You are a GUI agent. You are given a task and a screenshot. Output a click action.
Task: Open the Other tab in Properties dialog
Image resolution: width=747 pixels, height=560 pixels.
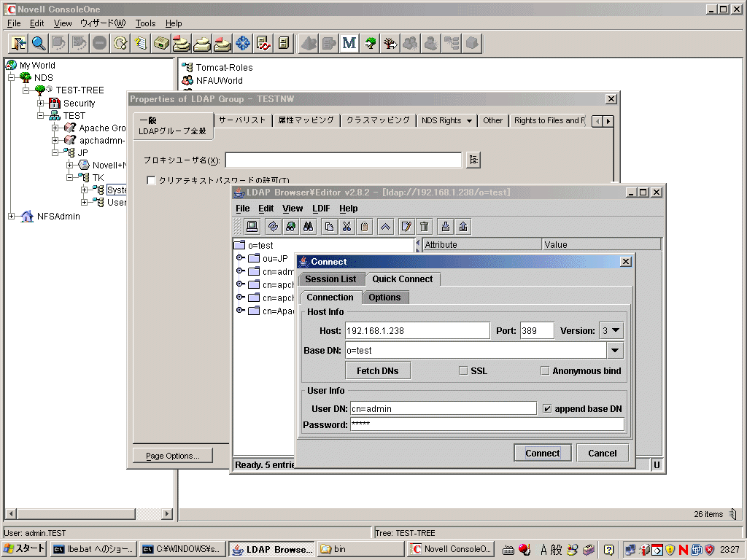tap(492, 120)
